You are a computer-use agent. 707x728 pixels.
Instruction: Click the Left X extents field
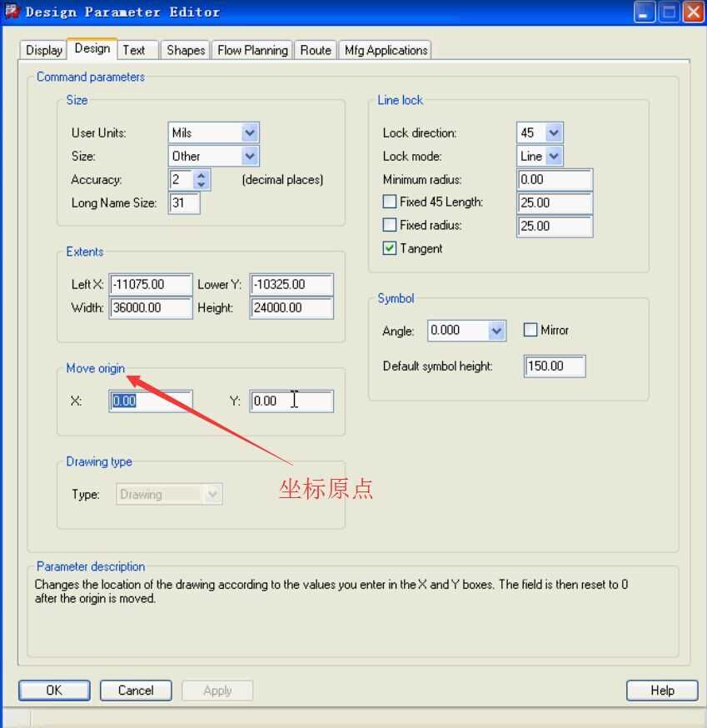pos(151,284)
